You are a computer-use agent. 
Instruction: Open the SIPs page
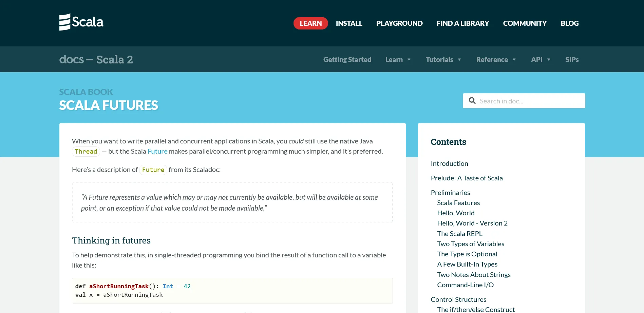click(x=572, y=60)
